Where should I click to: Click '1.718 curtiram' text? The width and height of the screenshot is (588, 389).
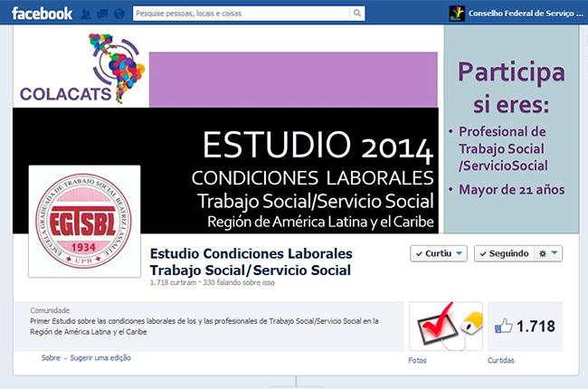173,282
